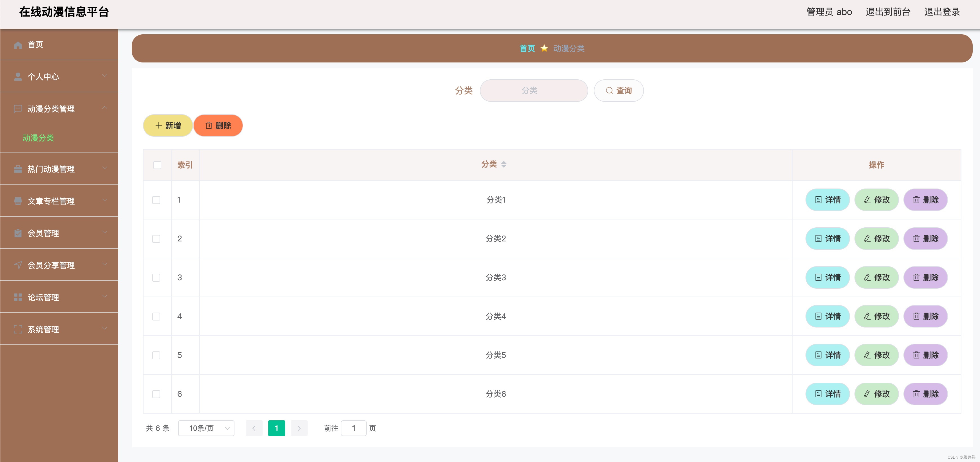The width and height of the screenshot is (980, 462).
Task: Click the star icon in breadcrumb
Action: coord(544,48)
